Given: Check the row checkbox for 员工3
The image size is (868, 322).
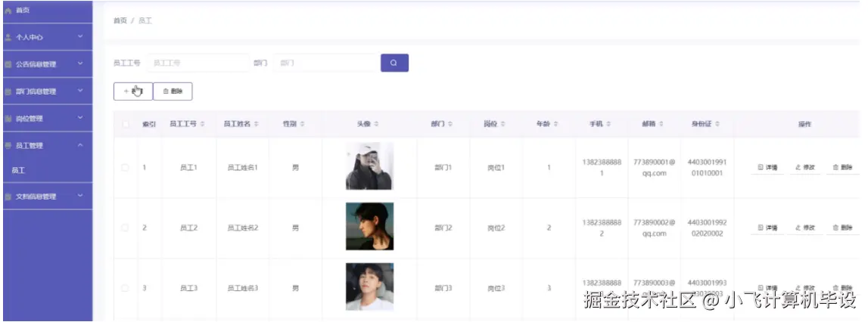Looking at the screenshot, I should (125, 288).
